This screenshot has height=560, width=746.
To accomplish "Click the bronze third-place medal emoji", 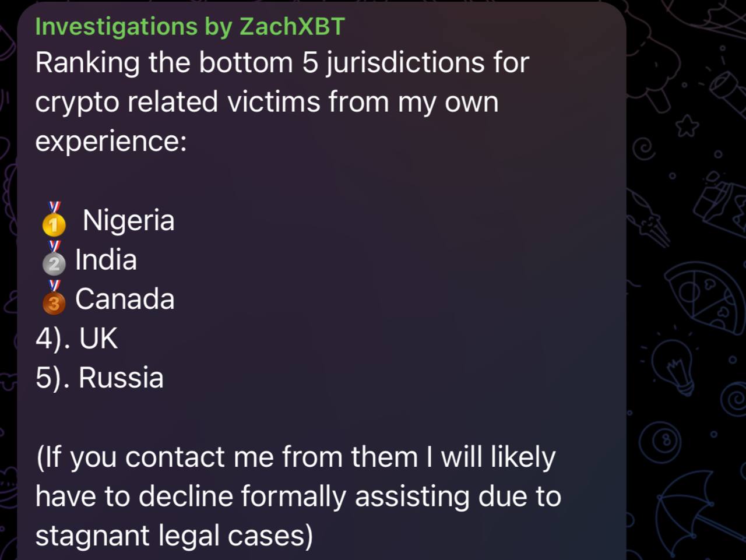I will pyautogui.click(x=54, y=298).
